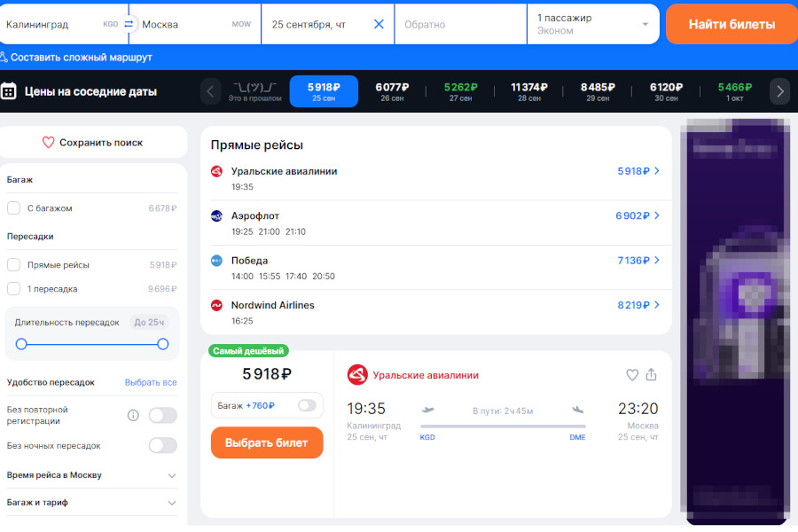Select the 1 окт price tab
Screen dimensions: 798x532
point(734,91)
